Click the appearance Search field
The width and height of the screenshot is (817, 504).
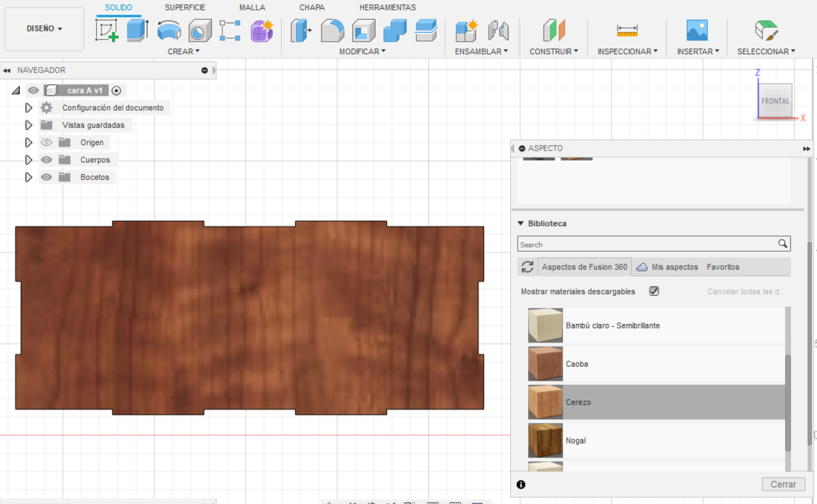pyautogui.click(x=646, y=244)
